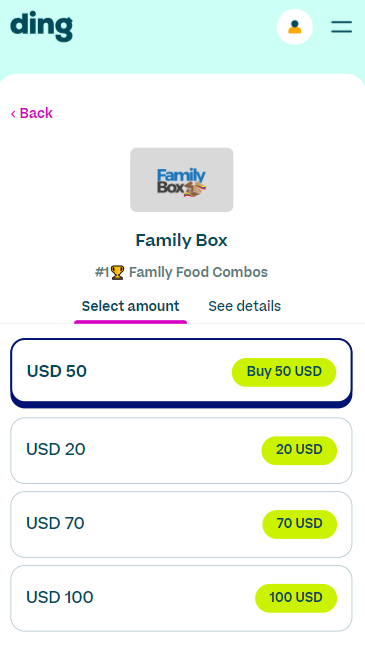Click the 70 USD green button
Image resolution: width=365 pixels, height=648 pixels.
(x=300, y=524)
